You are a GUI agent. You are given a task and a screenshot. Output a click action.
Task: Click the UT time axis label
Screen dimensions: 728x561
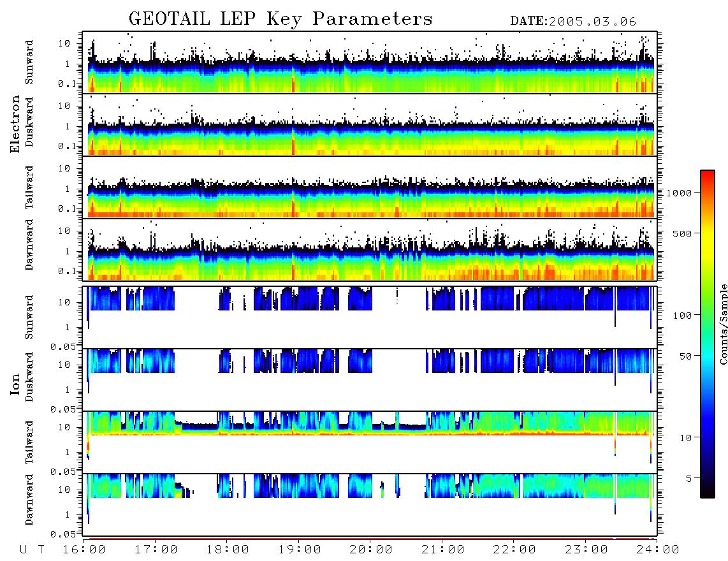pyautogui.click(x=33, y=550)
